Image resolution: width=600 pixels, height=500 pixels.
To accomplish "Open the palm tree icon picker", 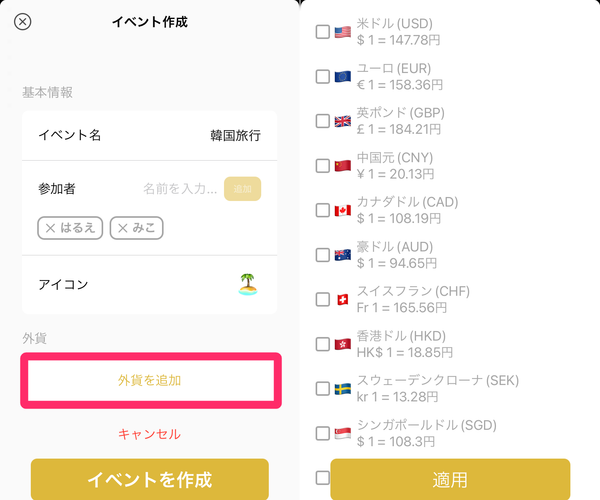I will (248, 284).
